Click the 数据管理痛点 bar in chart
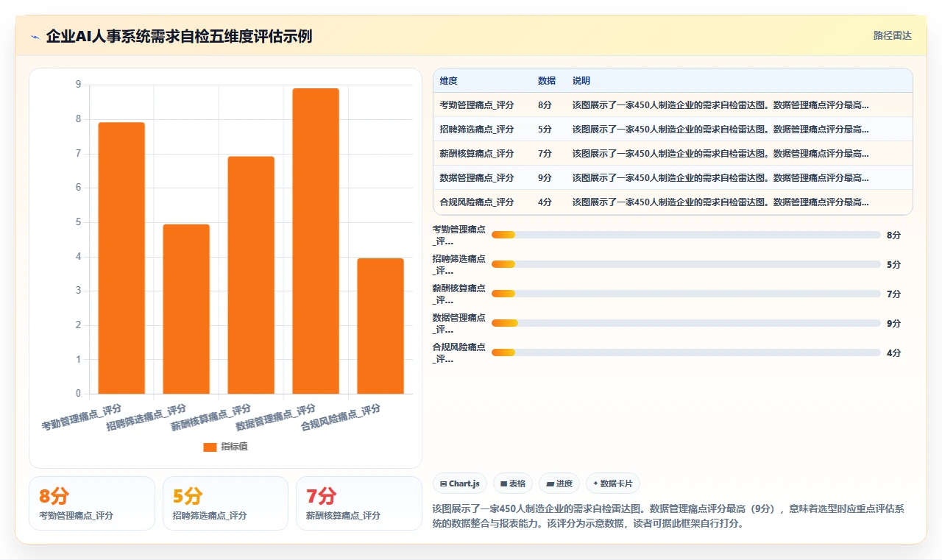This screenshot has width=942, height=560. 316,241
